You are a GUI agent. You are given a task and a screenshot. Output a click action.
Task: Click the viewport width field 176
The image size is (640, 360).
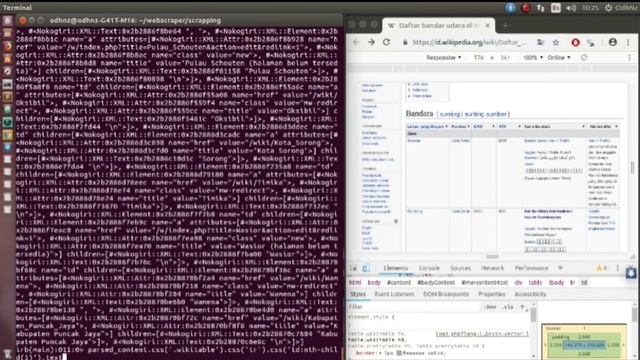click(479, 58)
